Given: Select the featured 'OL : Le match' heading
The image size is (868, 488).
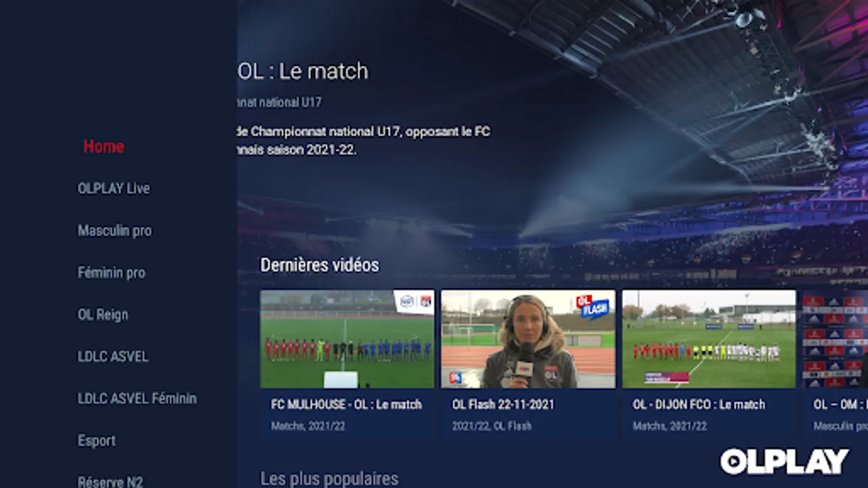Looking at the screenshot, I should coord(303,72).
